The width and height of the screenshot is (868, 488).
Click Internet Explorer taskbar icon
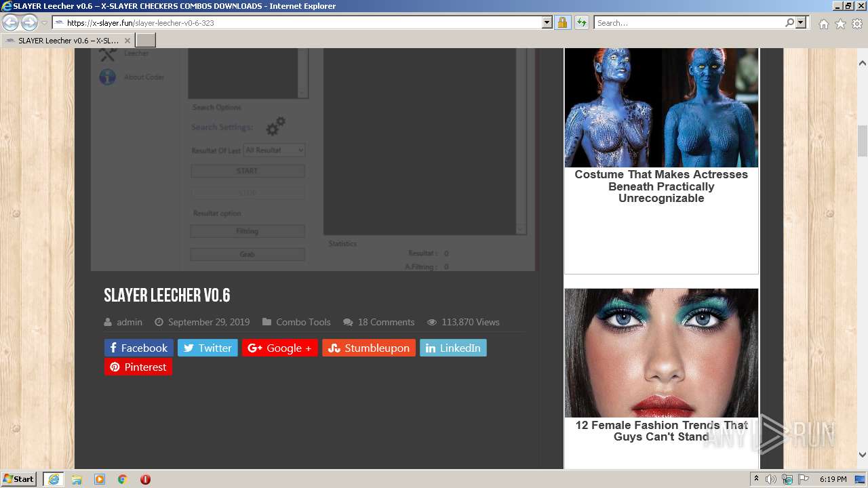pyautogui.click(x=54, y=479)
